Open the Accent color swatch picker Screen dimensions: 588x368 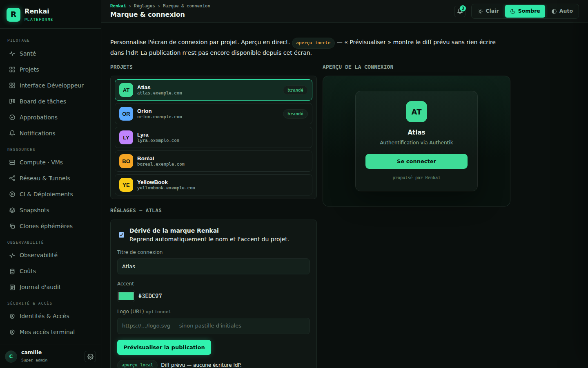pyautogui.click(x=126, y=296)
